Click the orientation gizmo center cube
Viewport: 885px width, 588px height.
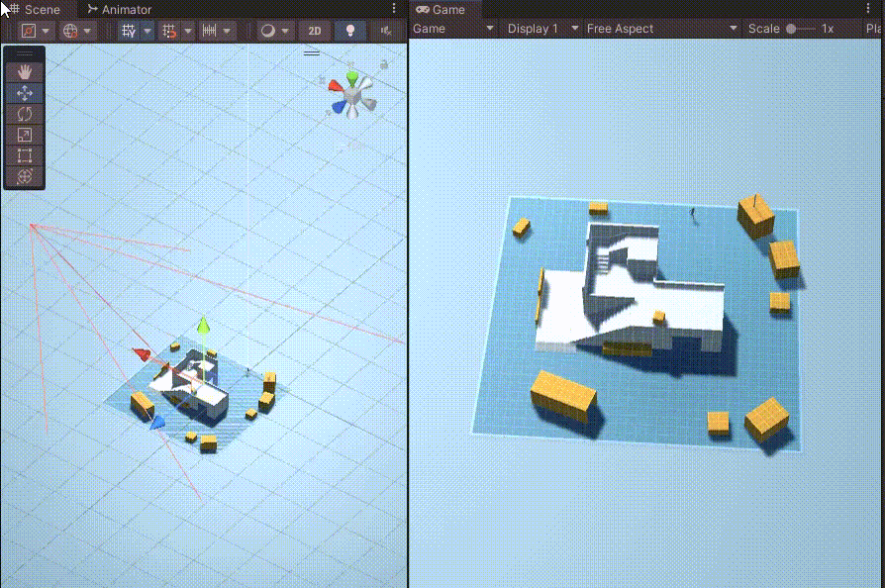point(352,96)
